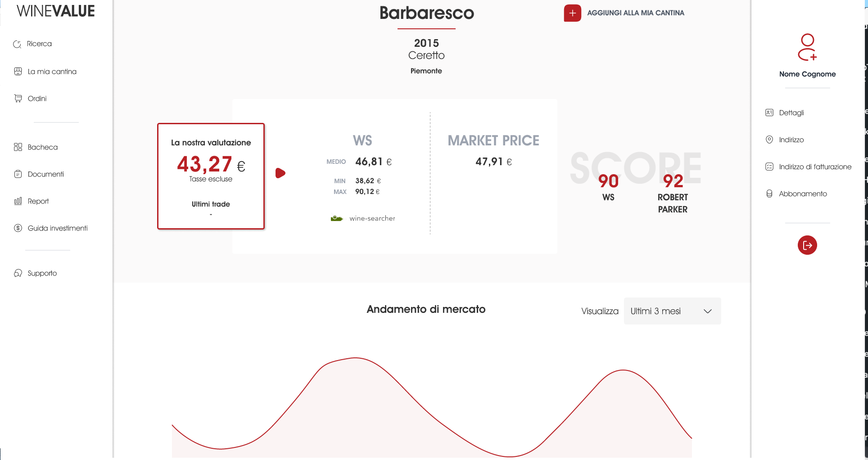
Task: Click the wine-searcher text link
Action: [x=372, y=218]
